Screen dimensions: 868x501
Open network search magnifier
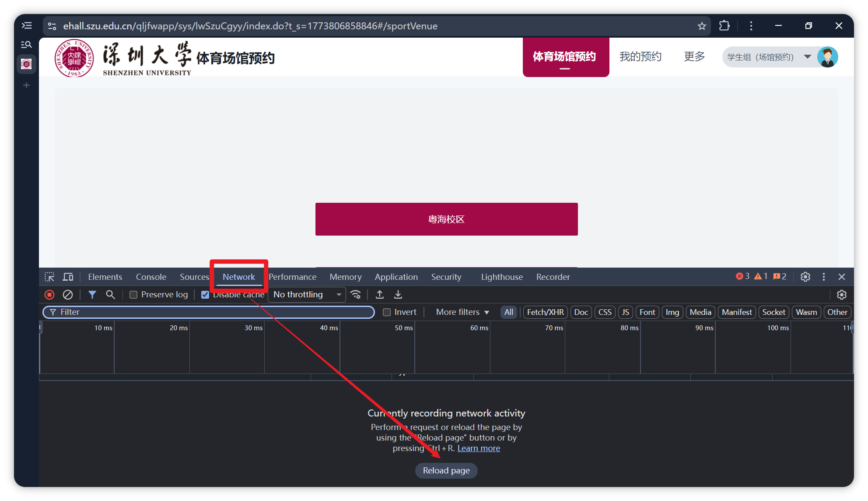(110, 295)
